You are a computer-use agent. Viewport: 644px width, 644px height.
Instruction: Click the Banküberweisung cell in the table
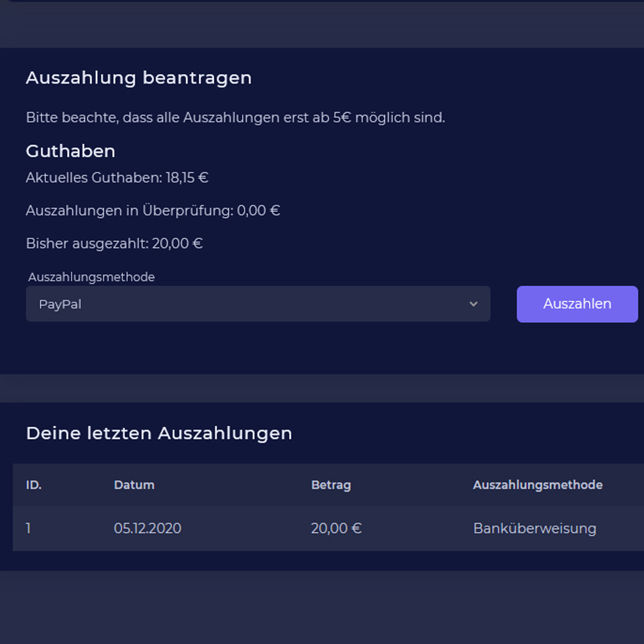[534, 529]
